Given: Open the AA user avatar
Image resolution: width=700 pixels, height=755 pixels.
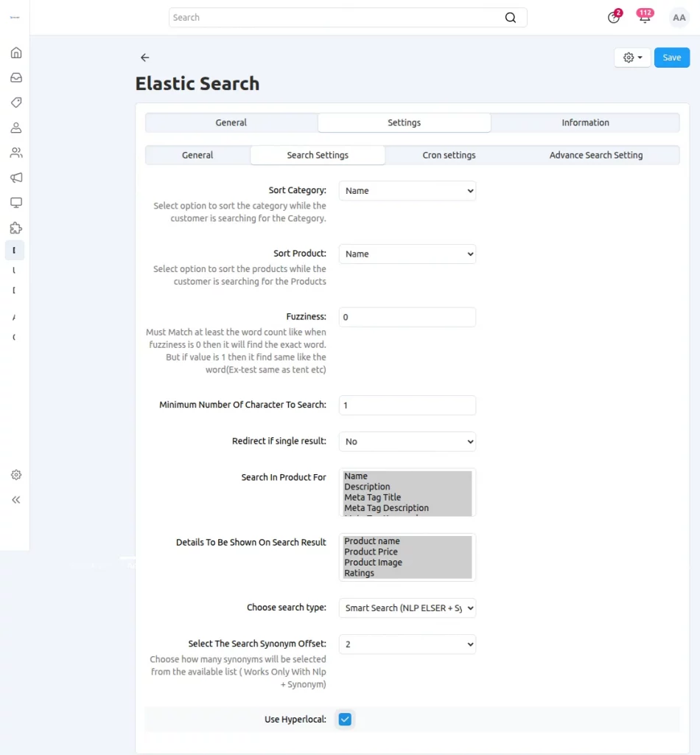Looking at the screenshot, I should coord(679,18).
